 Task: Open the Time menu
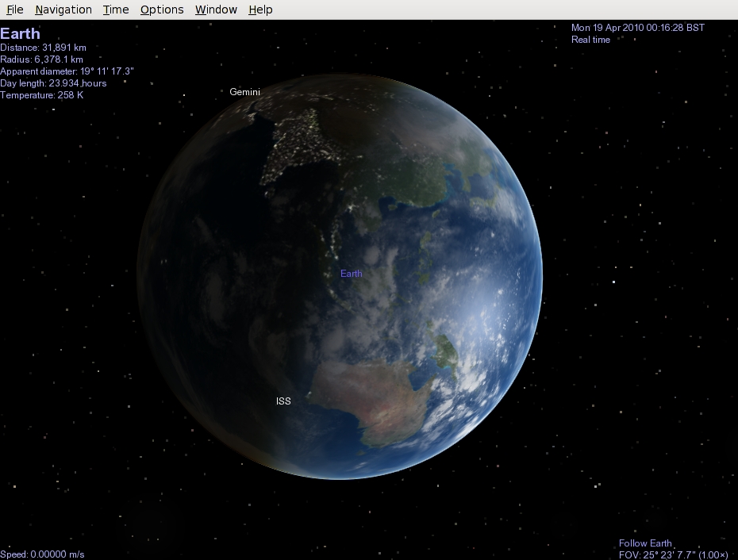[116, 10]
